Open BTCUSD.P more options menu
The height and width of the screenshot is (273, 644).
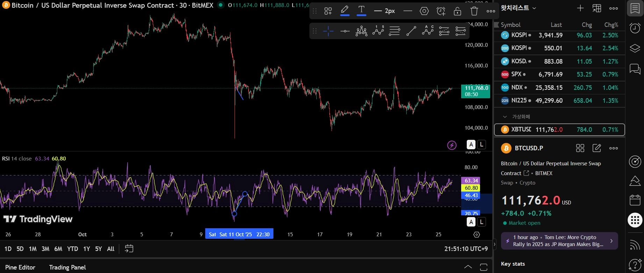[x=614, y=148]
